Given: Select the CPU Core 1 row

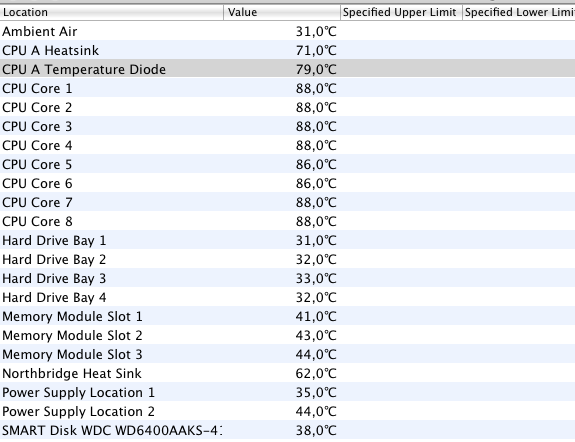Looking at the screenshot, I should [288, 88].
